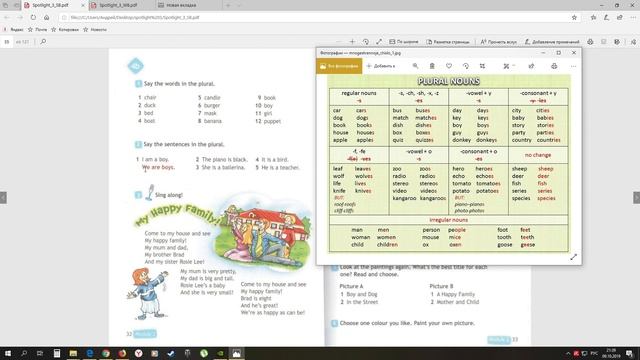This screenshot has width=640, height=360.
Task: Go to next PDF page with right arrow
Action: point(636,198)
